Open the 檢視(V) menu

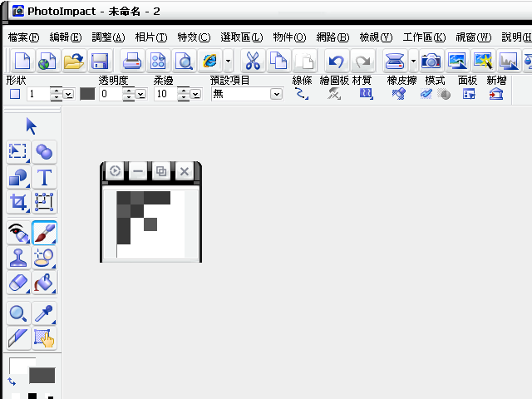pyautogui.click(x=376, y=37)
